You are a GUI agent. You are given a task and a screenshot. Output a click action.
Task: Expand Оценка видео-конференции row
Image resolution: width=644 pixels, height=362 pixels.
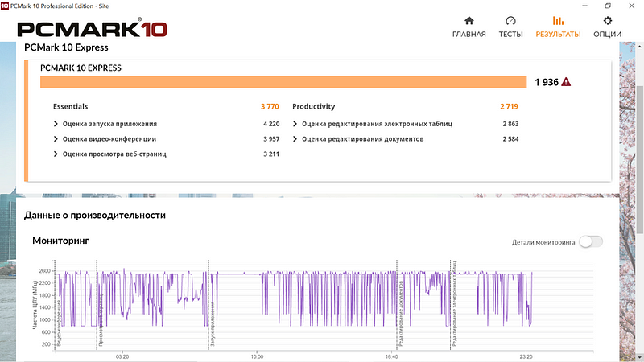point(56,138)
